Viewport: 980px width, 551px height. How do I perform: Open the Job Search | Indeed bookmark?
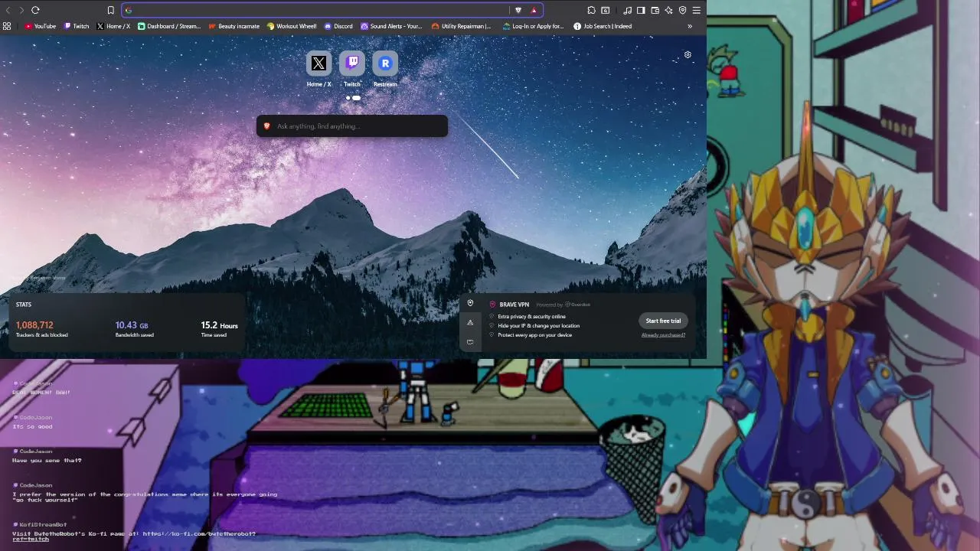(x=603, y=26)
